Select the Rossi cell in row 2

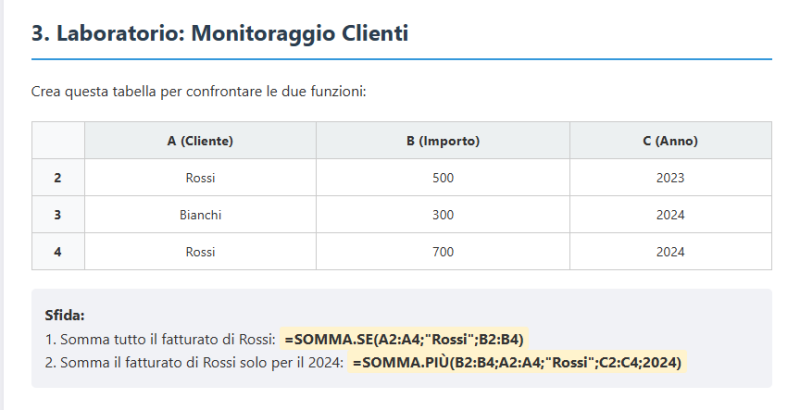200,178
